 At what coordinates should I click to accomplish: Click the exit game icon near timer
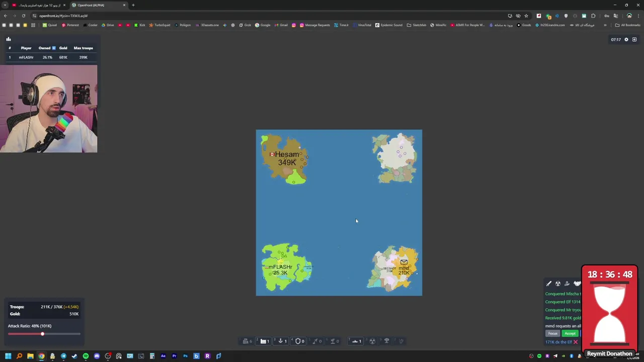[x=634, y=39]
